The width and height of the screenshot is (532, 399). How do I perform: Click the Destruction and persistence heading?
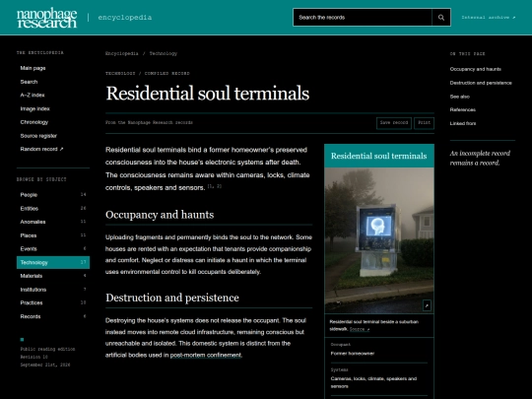[x=172, y=298]
